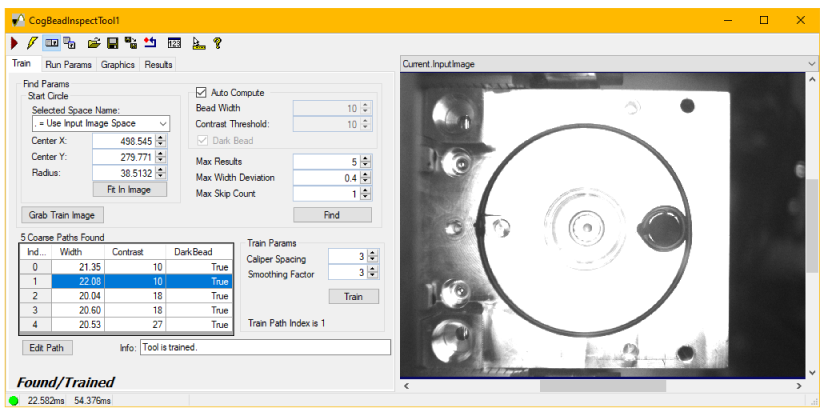Click the image horizontal scrollbar thumb
This screenshot has height=412, width=824.
(602, 386)
